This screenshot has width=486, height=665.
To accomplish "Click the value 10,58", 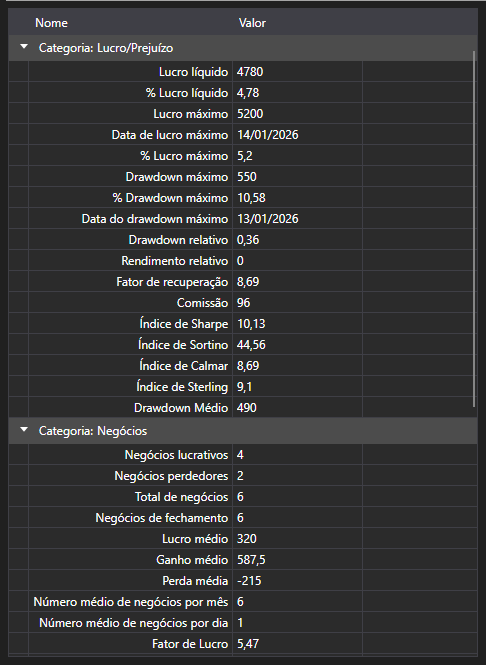I will click(251, 198).
